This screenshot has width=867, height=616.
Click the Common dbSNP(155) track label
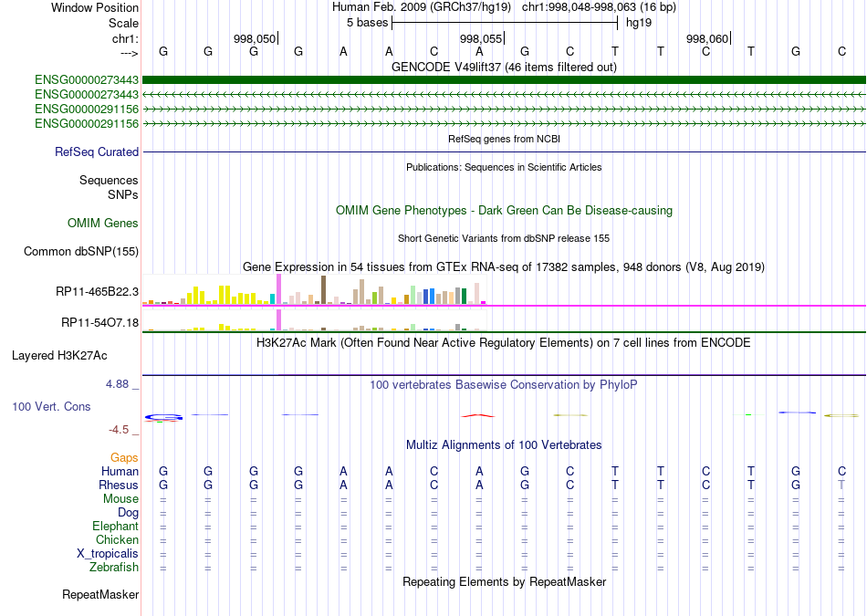81,251
